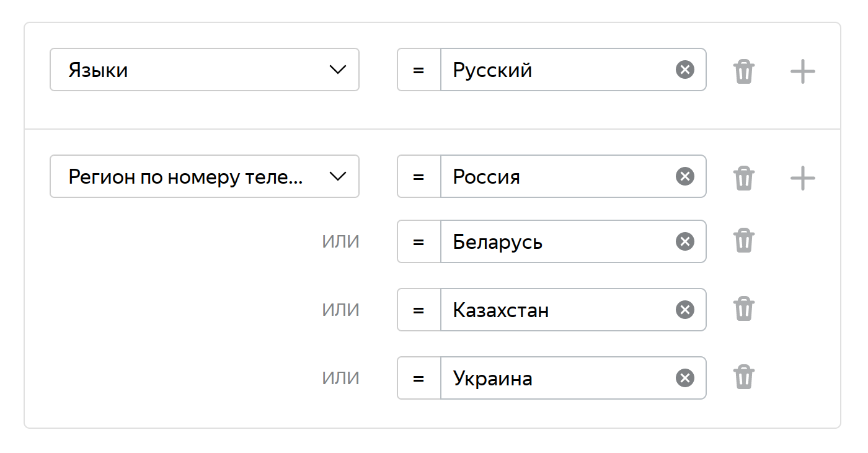Remove the Украина row via trash icon

point(743,377)
